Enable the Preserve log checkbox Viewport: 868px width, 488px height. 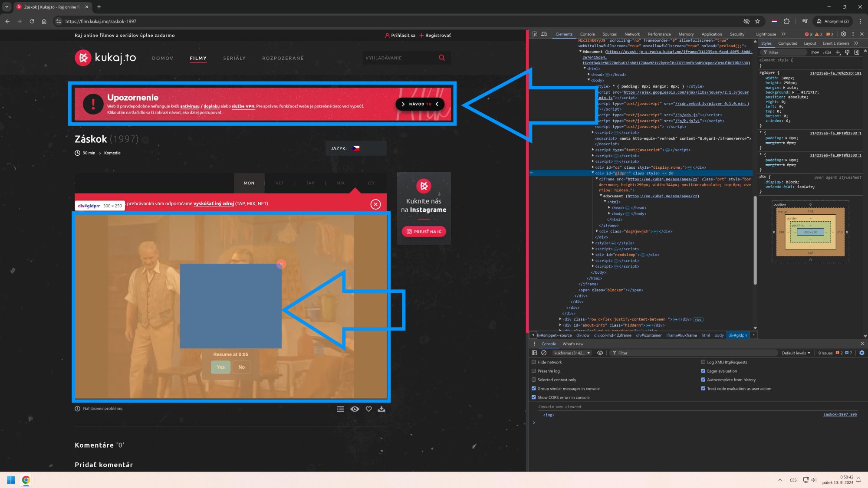(534, 371)
